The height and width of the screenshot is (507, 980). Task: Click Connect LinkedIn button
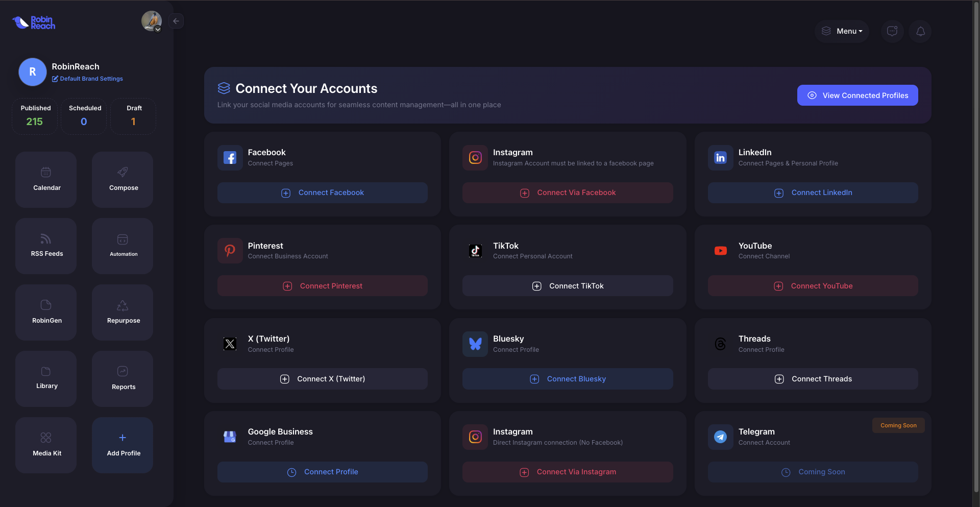(x=813, y=192)
